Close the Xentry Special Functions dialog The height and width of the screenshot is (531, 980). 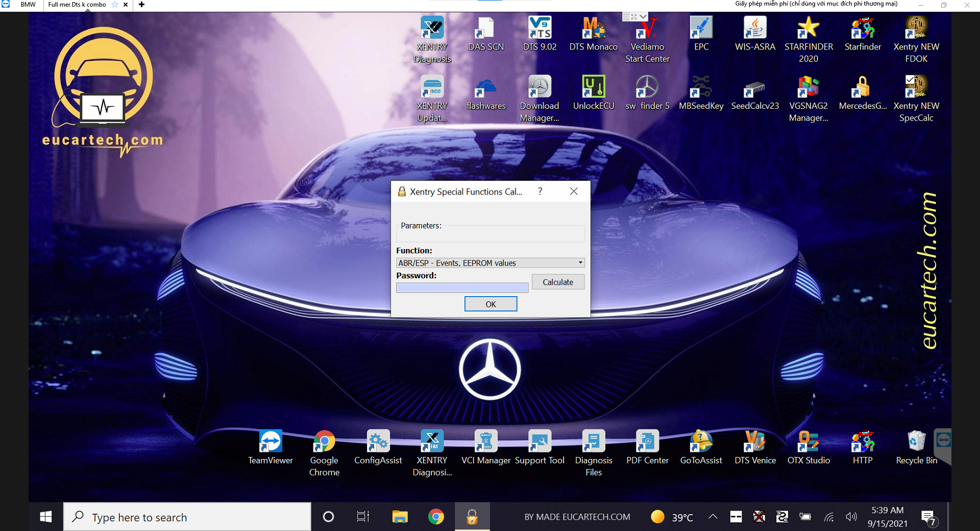[574, 191]
